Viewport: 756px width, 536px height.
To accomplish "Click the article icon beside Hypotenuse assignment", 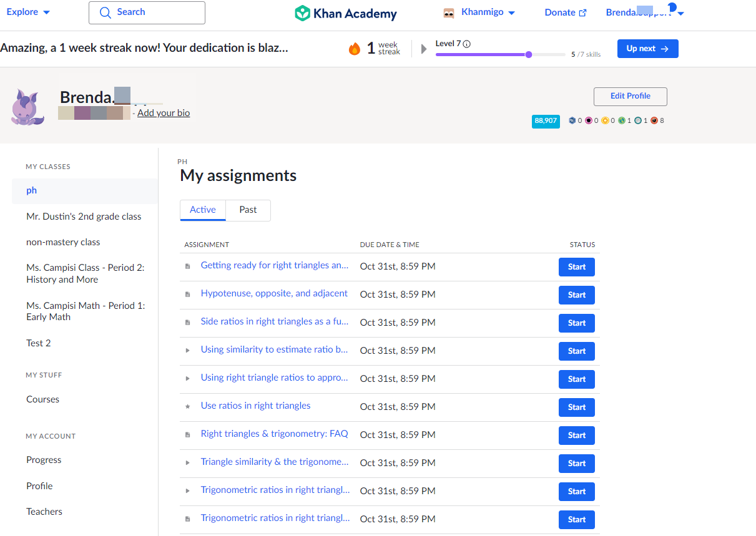I will tap(187, 295).
